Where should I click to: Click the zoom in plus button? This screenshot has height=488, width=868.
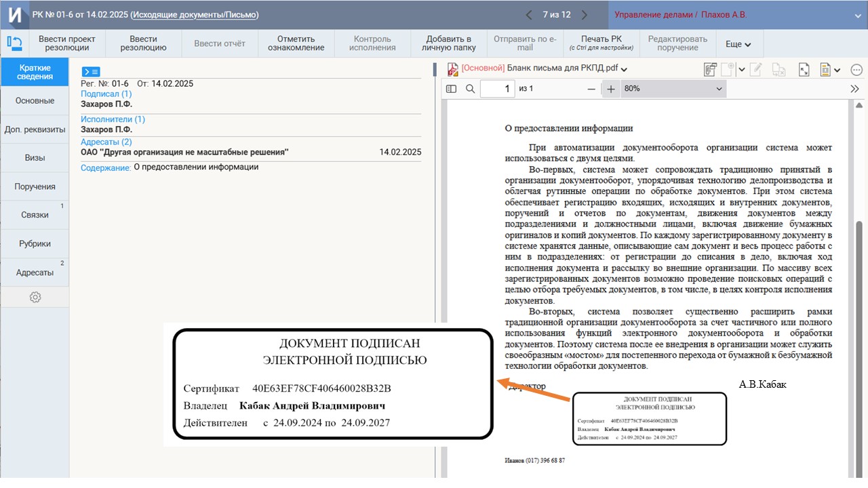pos(611,89)
